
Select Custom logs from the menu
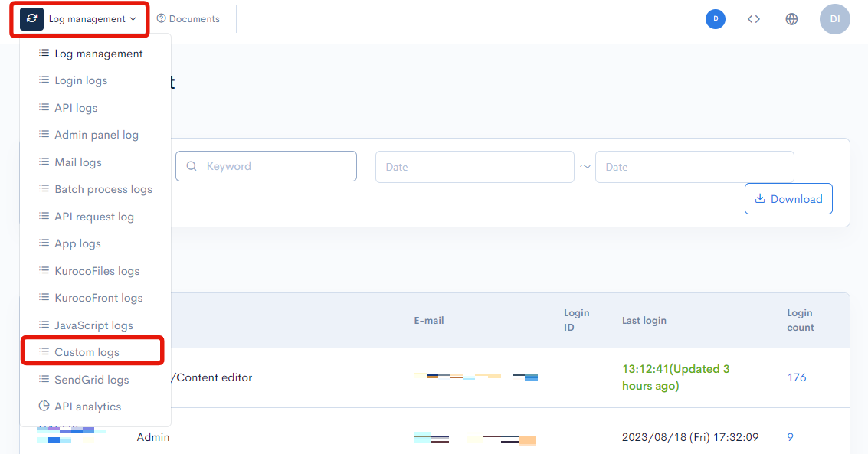tap(87, 351)
